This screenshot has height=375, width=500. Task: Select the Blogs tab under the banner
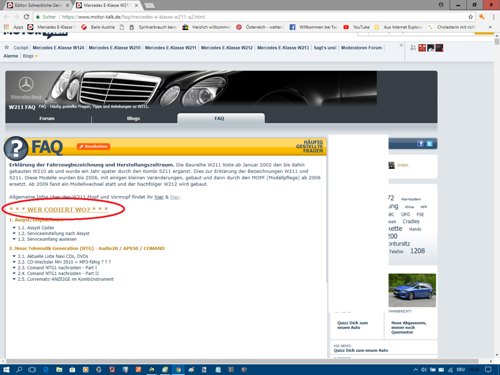[133, 118]
